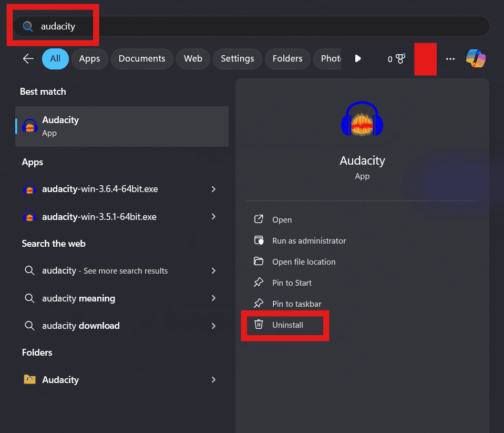Switch to the Documents filter tab
Screen dimensions: 504x433
tap(142, 59)
